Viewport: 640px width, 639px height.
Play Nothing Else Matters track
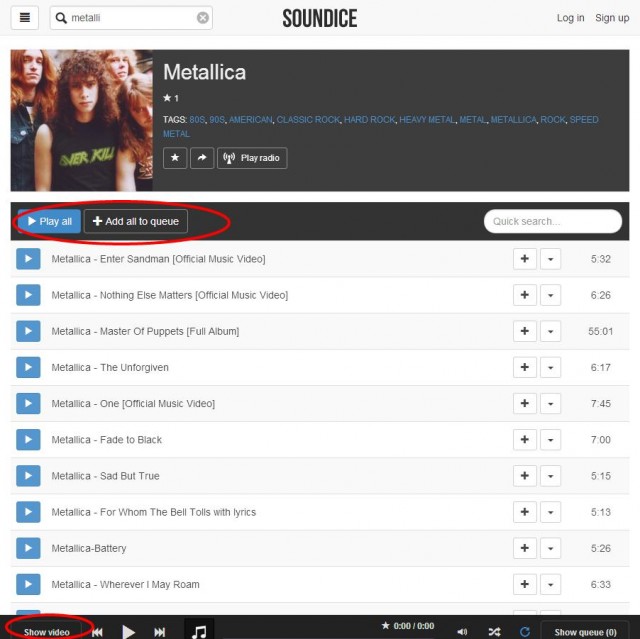pos(28,295)
